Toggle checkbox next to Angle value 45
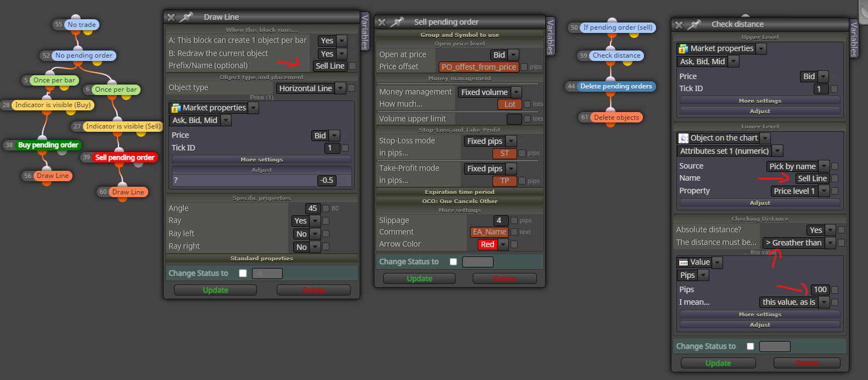The image size is (868, 380). tap(326, 209)
